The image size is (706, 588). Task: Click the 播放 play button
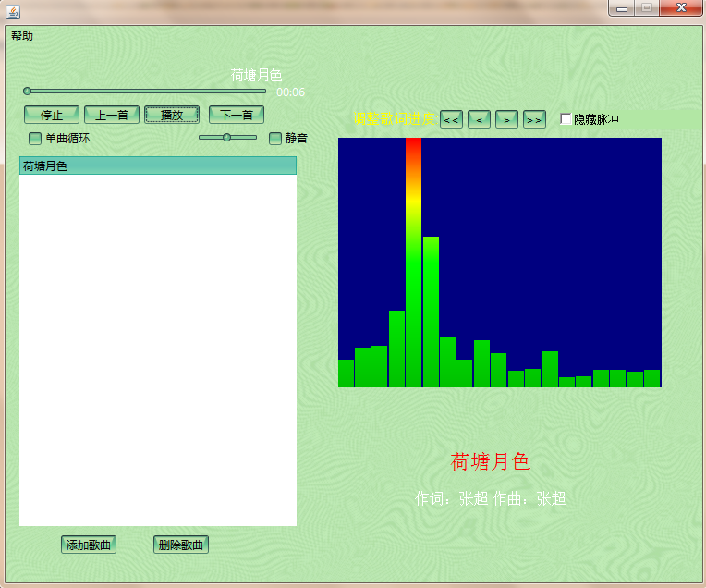click(x=172, y=115)
